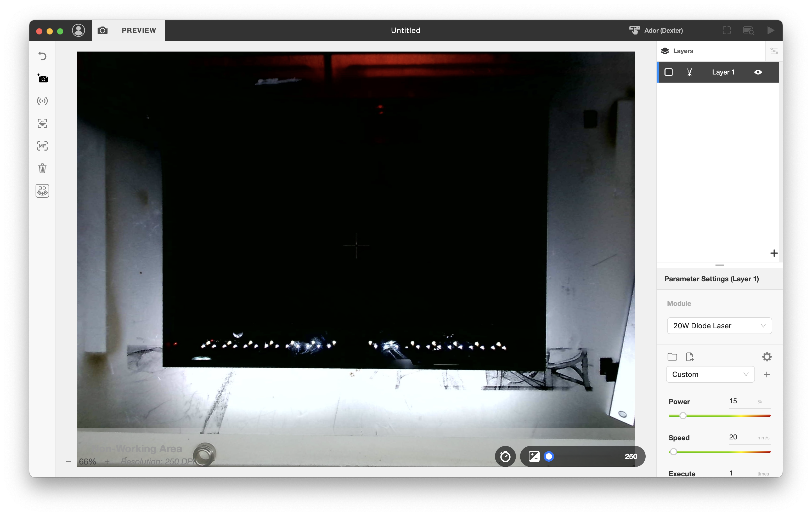Open the 20W Diode Laser module dropdown
The height and width of the screenshot is (516, 812).
[719, 326]
